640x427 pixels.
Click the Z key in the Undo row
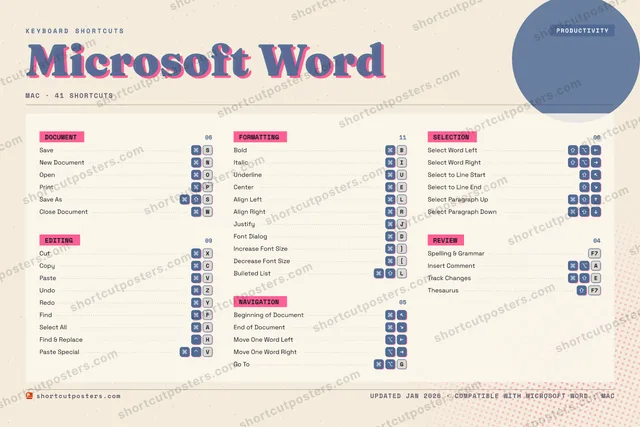click(208, 290)
